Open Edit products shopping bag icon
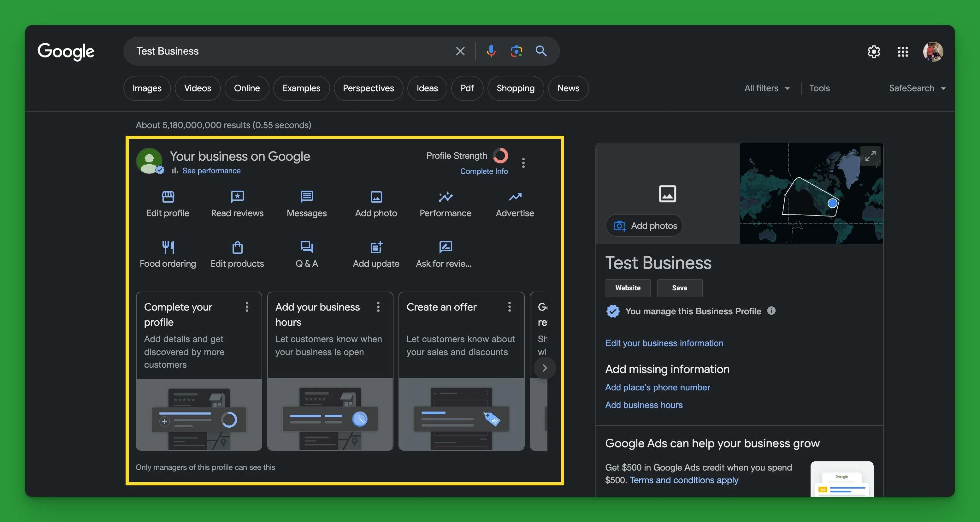This screenshot has width=980, height=522. pyautogui.click(x=237, y=247)
